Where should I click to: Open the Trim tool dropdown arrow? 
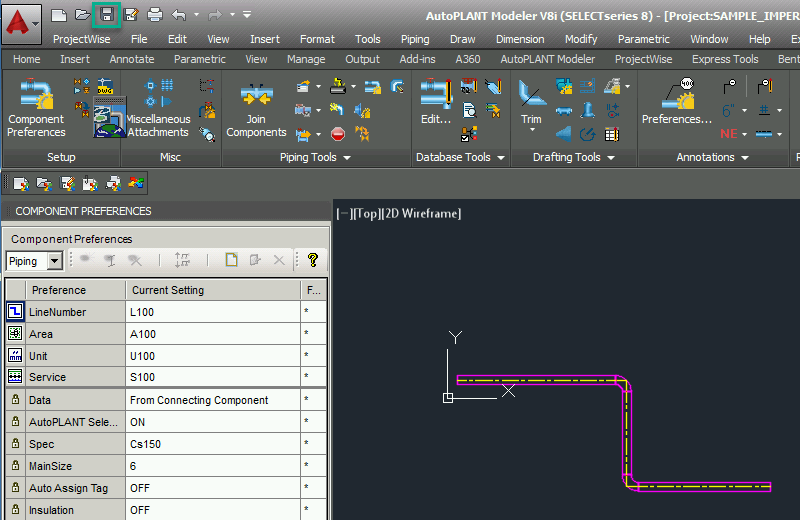pos(532,130)
